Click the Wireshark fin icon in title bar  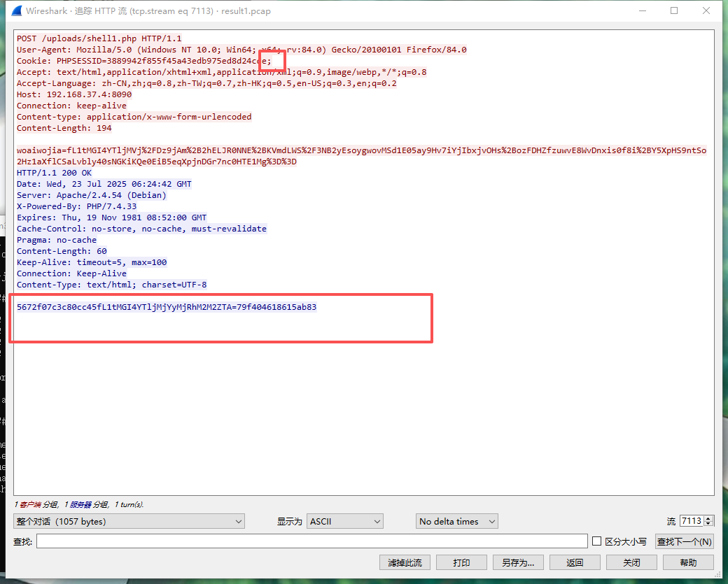pyautogui.click(x=14, y=11)
